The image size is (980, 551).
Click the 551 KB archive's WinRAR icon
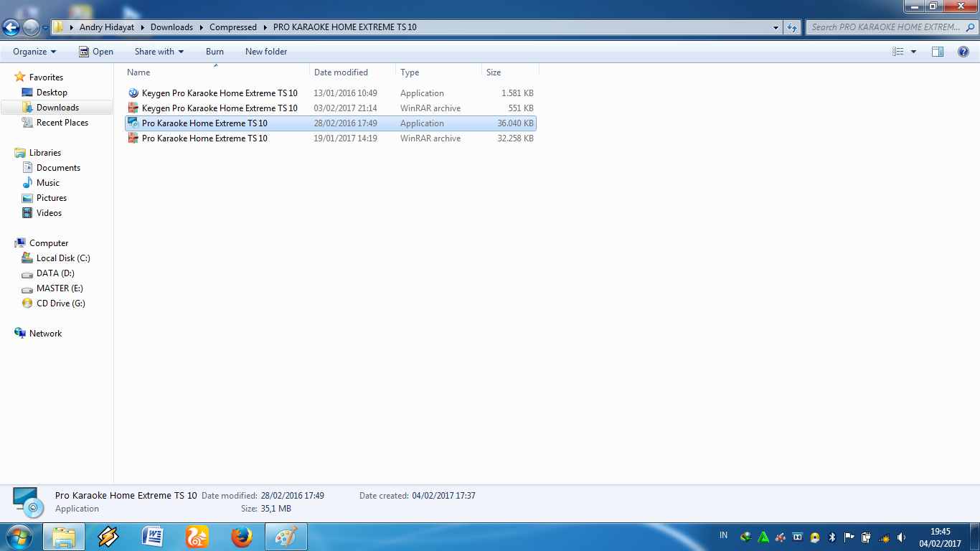click(x=133, y=108)
